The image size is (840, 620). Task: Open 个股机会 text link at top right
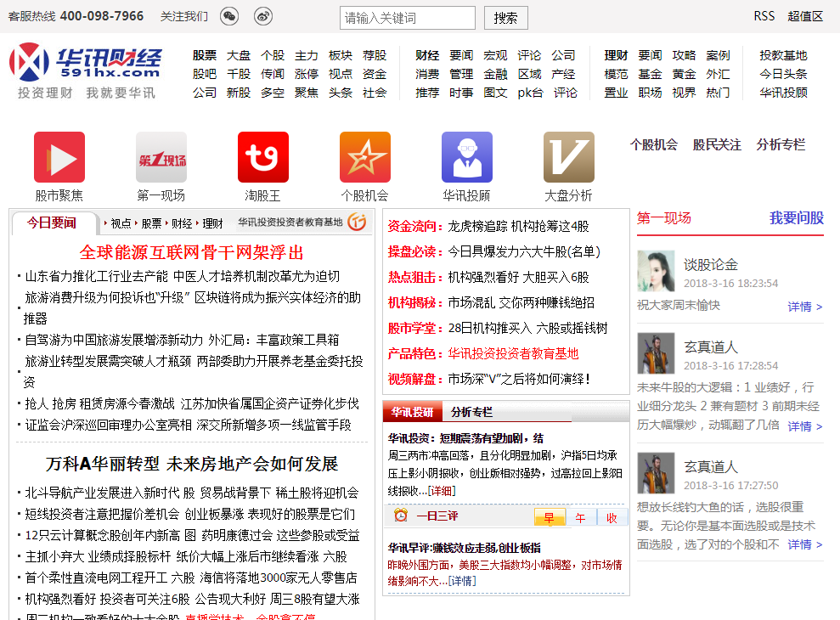pos(654,144)
